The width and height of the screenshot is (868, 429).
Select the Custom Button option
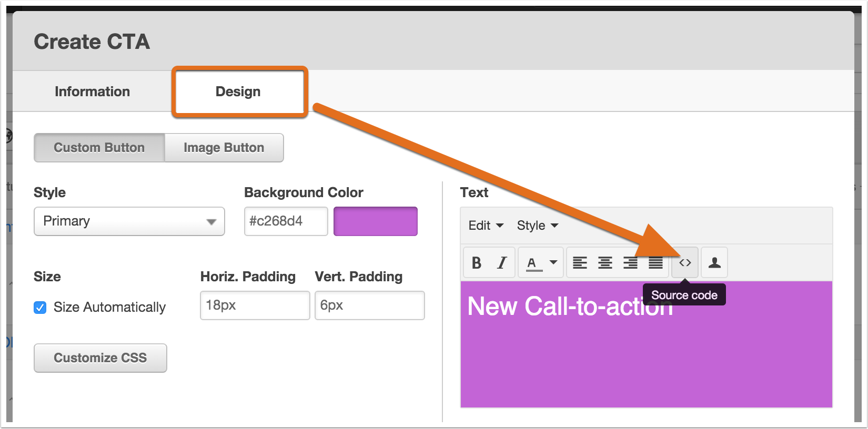(x=99, y=148)
